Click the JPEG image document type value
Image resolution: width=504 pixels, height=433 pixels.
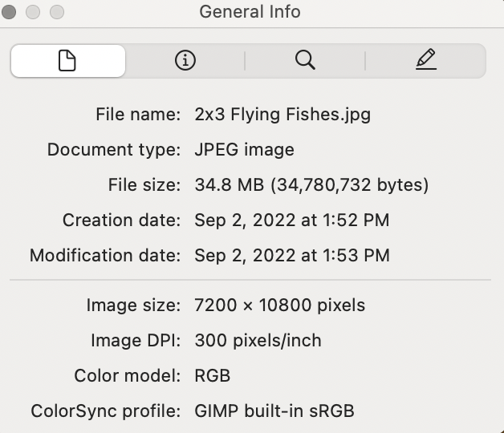click(244, 150)
